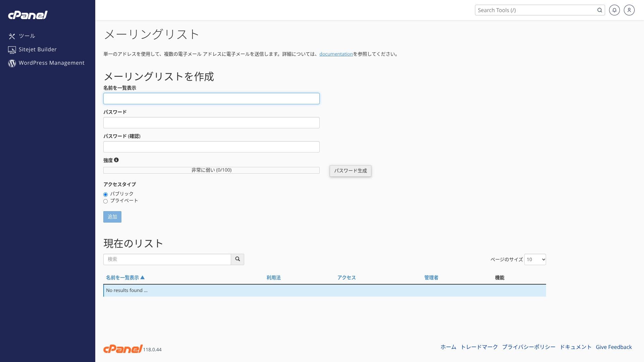Click the Search Tools magnifier icon
Viewport: 644px width, 362px height.
click(x=599, y=10)
